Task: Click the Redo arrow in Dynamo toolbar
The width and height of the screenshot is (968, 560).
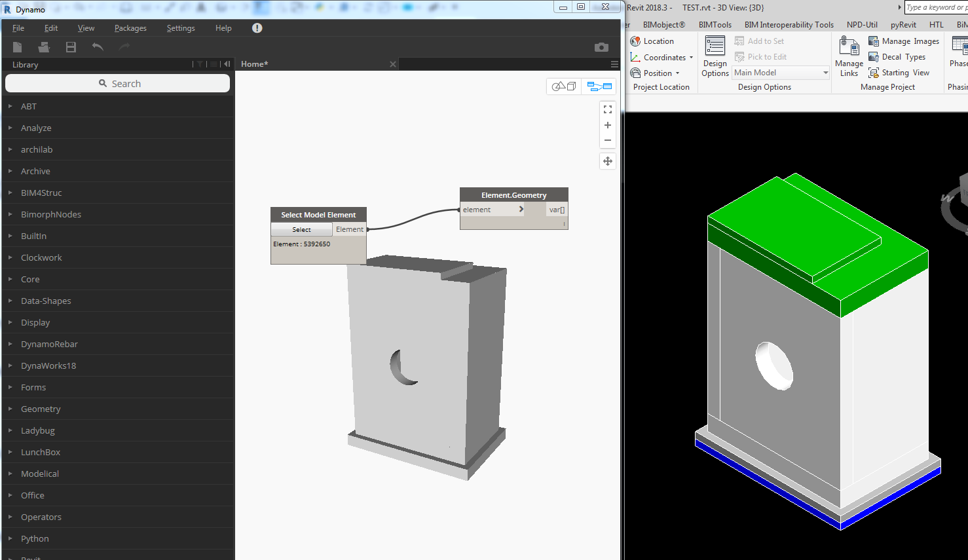Action: click(124, 47)
